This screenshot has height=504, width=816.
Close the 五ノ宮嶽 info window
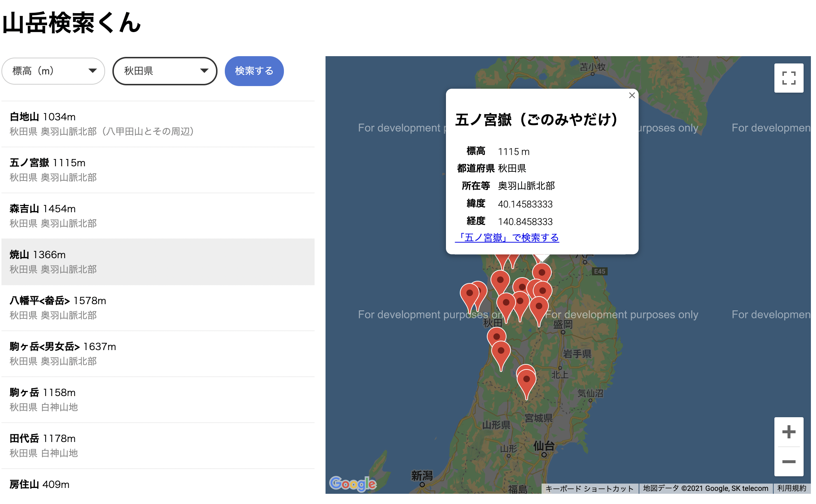[x=632, y=95]
